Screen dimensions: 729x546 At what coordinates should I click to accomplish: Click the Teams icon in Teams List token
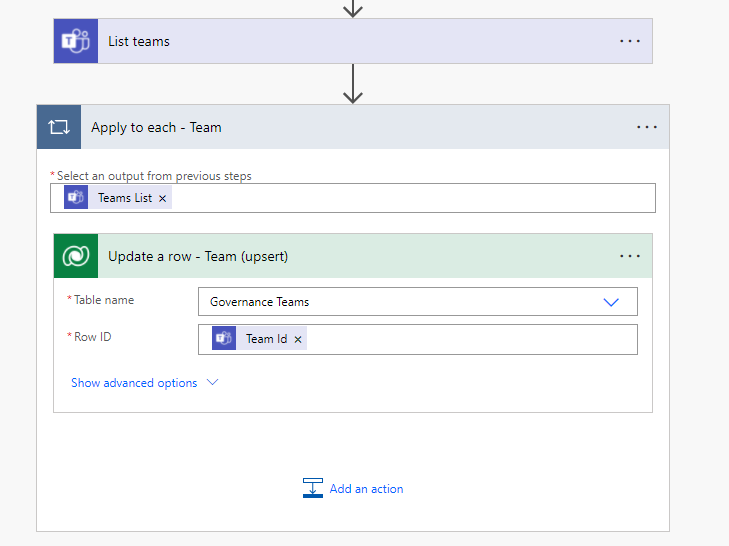click(x=76, y=198)
